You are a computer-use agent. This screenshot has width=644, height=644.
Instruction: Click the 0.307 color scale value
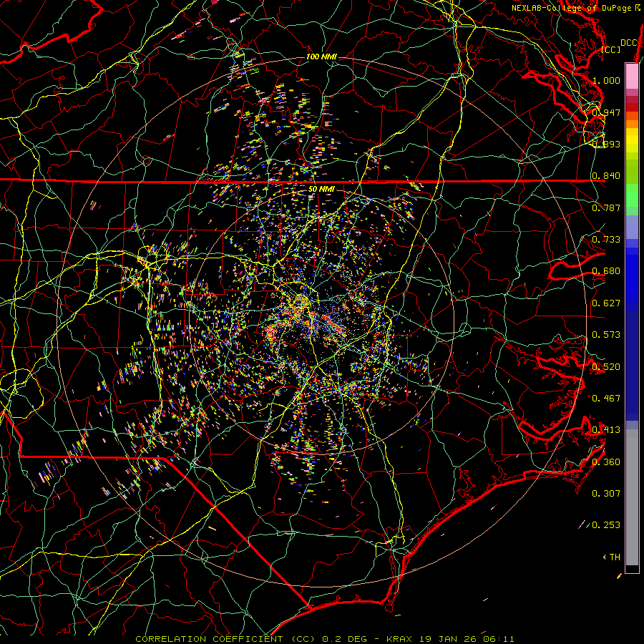606,493
